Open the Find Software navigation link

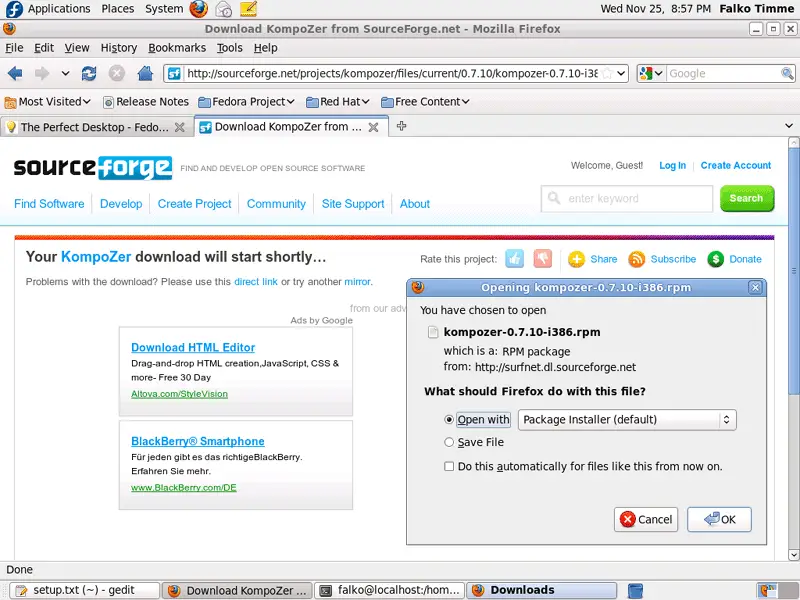pos(49,204)
